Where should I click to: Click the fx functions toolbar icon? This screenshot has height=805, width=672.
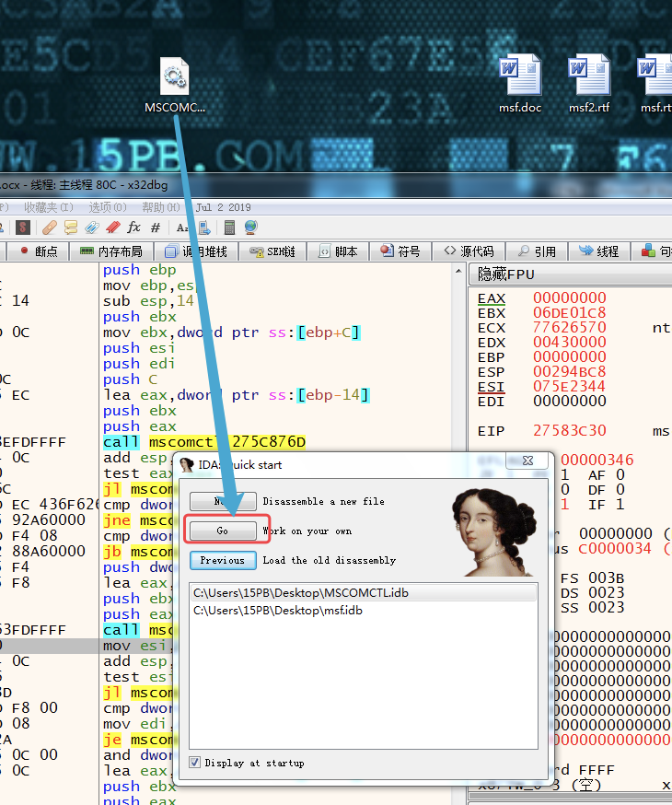133,227
